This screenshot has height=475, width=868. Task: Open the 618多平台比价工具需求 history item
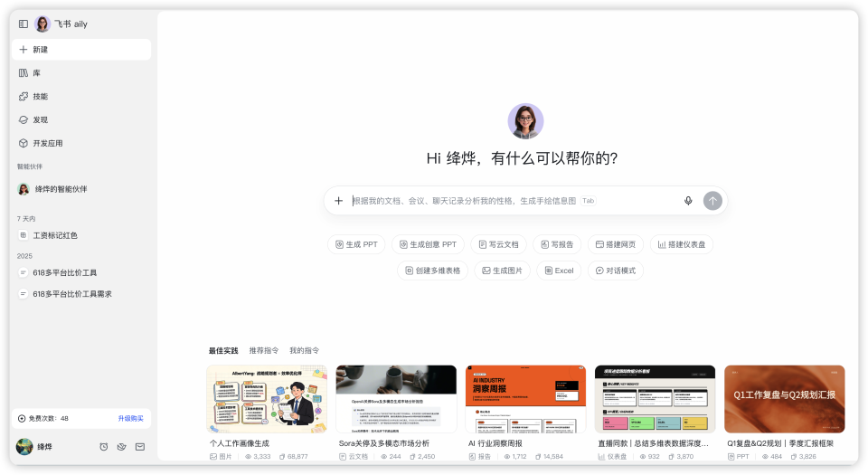[x=81, y=294]
